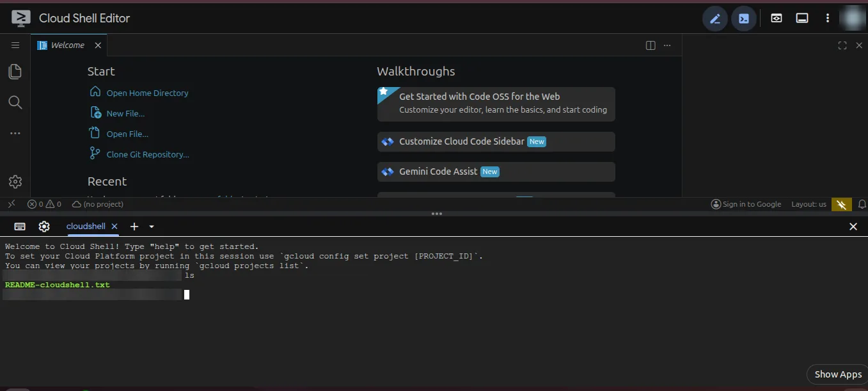Close the Welcome tab

click(98, 45)
